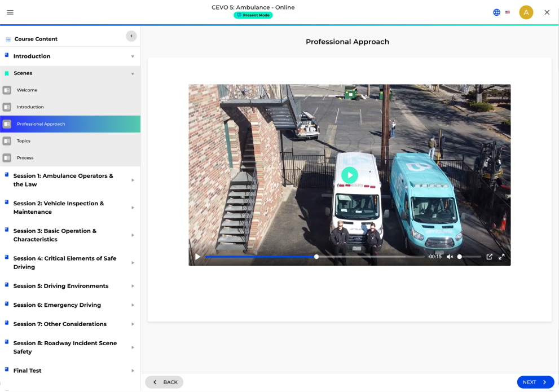Unmute the video with speaker icon

450,257
